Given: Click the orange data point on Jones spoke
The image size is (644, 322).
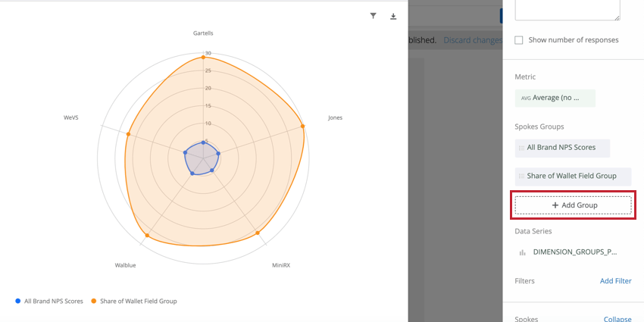Looking at the screenshot, I should pos(302,126).
